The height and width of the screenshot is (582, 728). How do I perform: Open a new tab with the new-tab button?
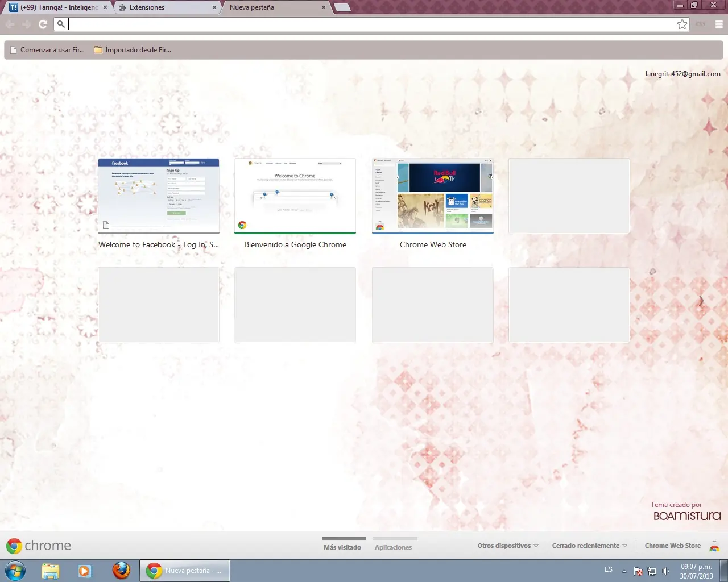click(x=342, y=7)
